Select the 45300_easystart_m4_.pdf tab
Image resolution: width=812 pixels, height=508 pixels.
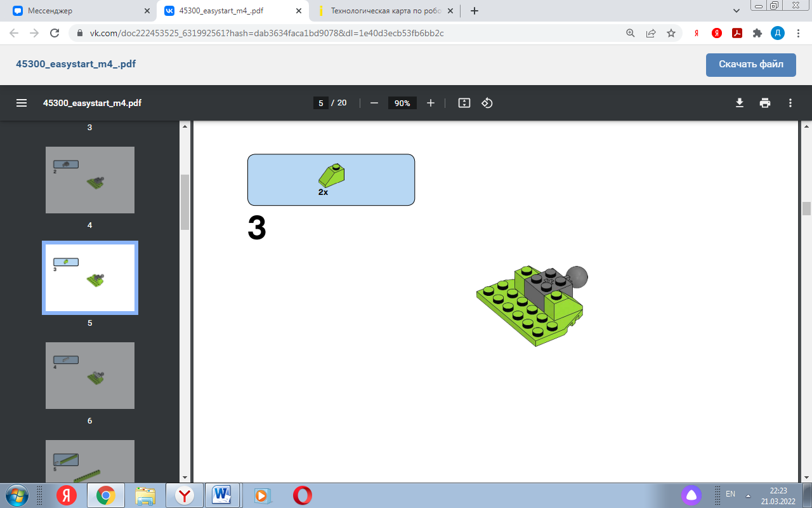pos(234,11)
